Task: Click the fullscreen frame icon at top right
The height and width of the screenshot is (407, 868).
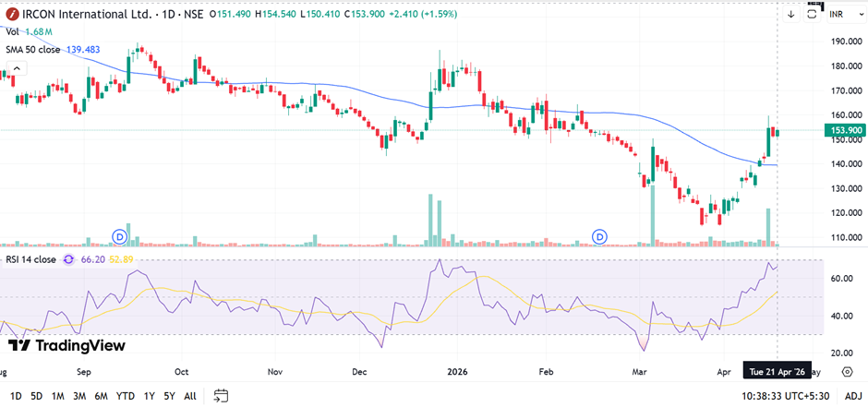Action: click(814, 14)
